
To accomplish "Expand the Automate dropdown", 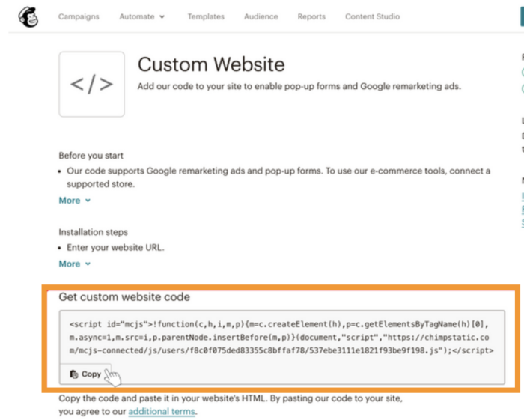I will (142, 16).
